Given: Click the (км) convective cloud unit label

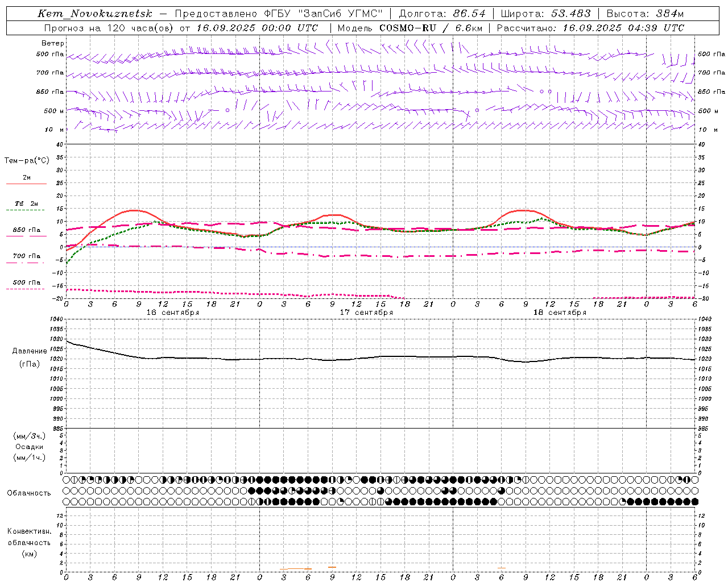Looking at the screenshot, I should [29, 554].
